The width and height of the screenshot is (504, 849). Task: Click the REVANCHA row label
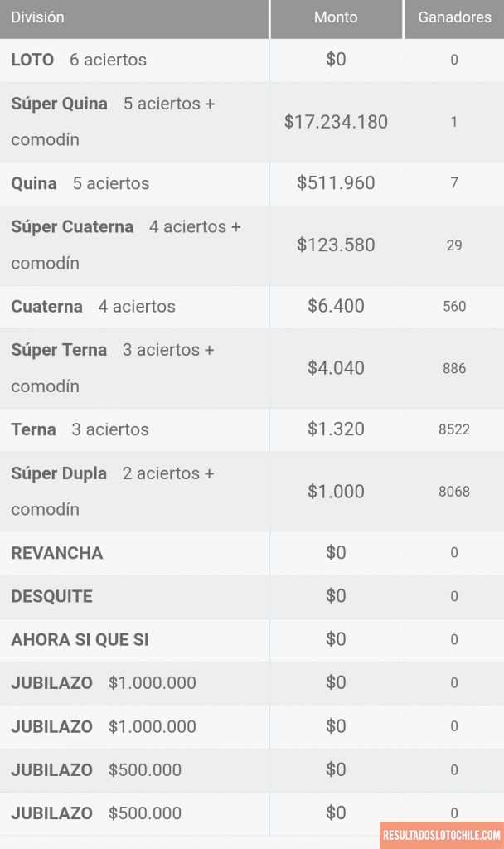pos(57,553)
